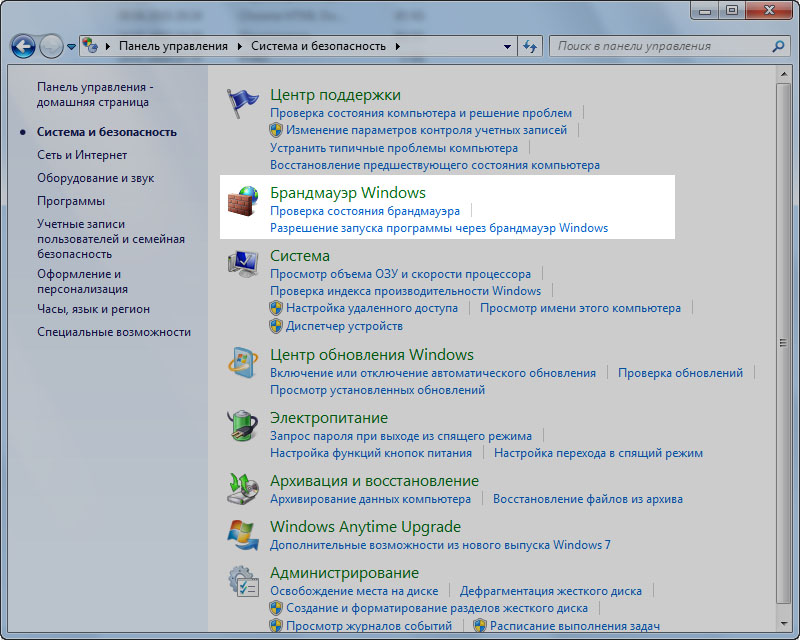Click the Центр обновления Windows icon

pos(242,362)
